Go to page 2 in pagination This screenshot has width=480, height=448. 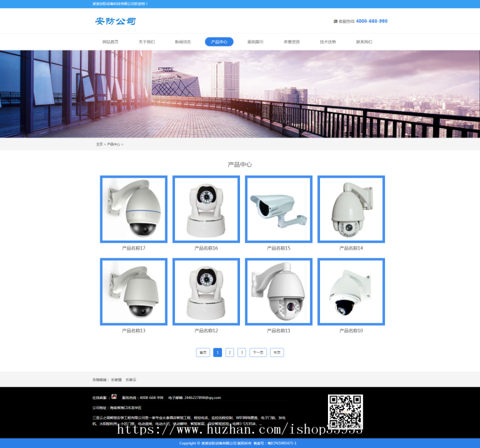point(229,353)
